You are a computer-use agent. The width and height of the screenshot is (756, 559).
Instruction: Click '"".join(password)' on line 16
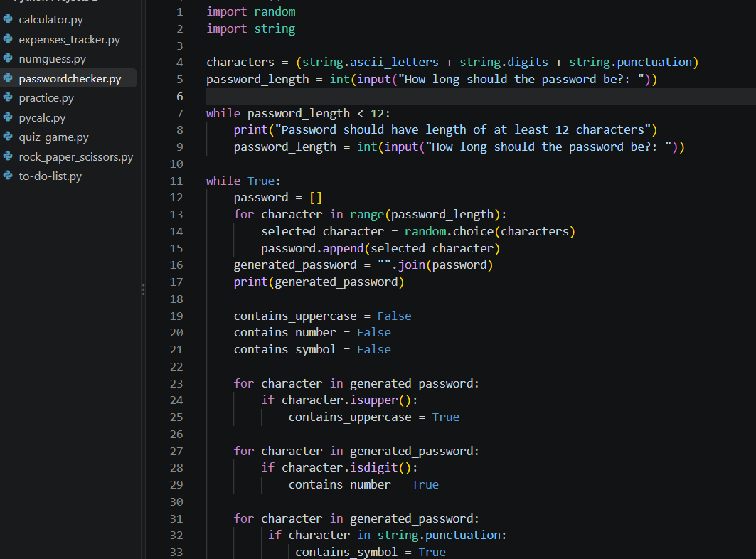pyautogui.click(x=435, y=265)
